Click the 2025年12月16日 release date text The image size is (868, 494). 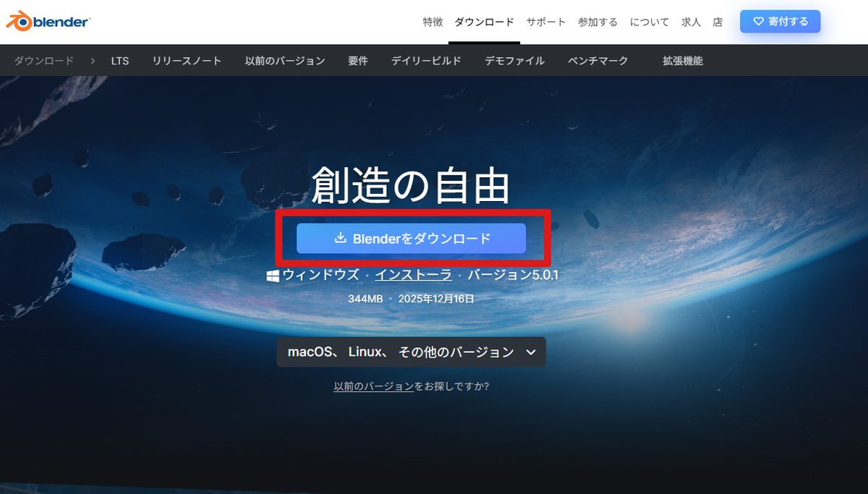point(436,298)
